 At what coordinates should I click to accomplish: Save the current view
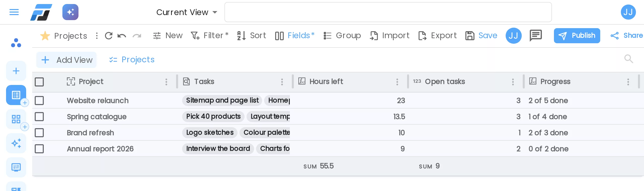(481, 35)
